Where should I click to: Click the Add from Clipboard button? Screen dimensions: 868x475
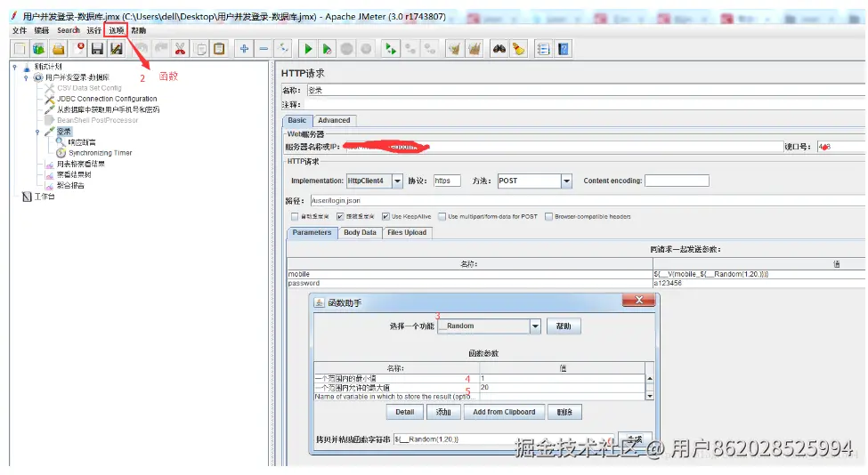coord(504,412)
